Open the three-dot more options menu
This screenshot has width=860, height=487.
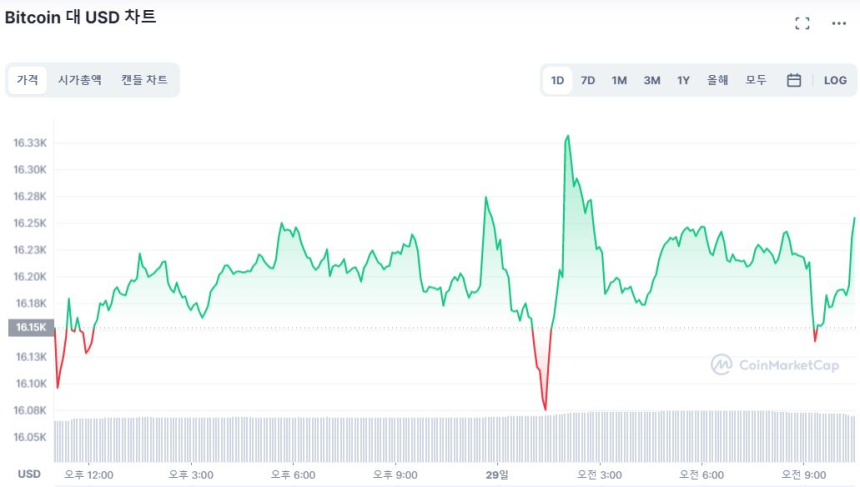pos(839,23)
